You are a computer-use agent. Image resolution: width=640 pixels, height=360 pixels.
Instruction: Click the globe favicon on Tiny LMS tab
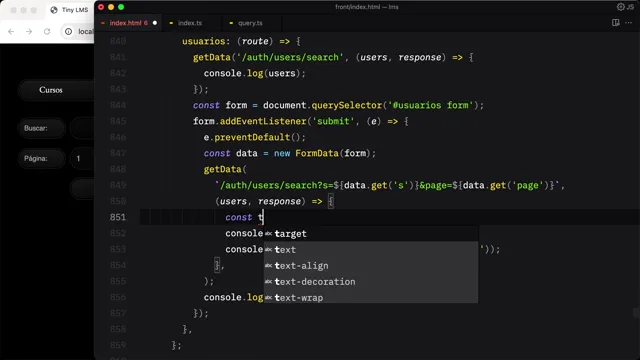54,10
